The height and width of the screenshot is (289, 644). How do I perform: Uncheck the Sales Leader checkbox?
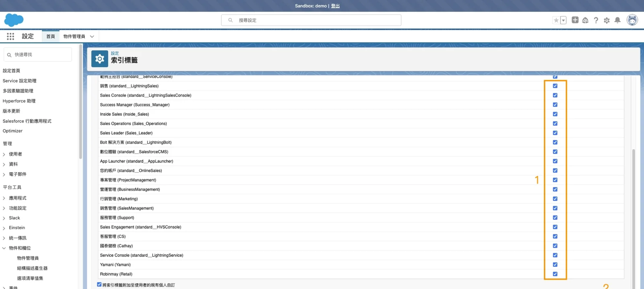[x=555, y=133]
